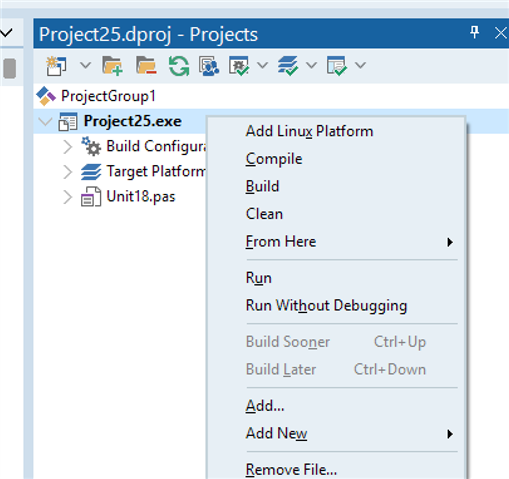Click the View project source icon
The image size is (509, 479).
(x=209, y=66)
